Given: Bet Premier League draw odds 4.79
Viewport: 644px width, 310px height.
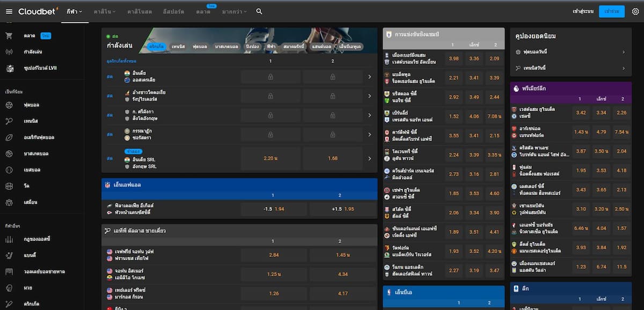Looking at the screenshot, I should [x=601, y=132].
